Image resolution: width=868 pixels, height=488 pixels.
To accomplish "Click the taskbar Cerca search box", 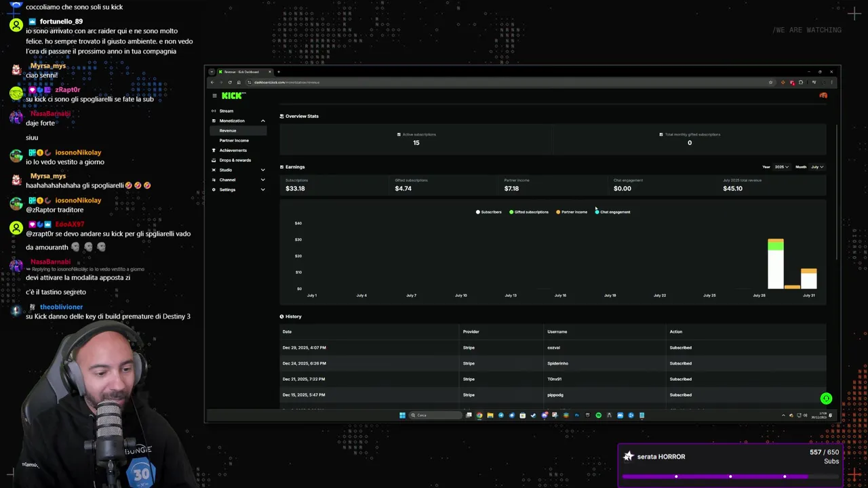I will (x=435, y=415).
